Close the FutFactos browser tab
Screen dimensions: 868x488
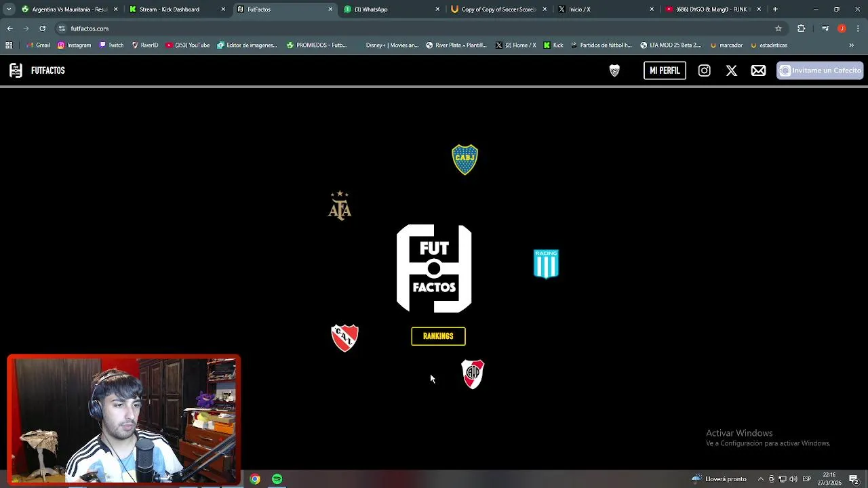pos(330,9)
